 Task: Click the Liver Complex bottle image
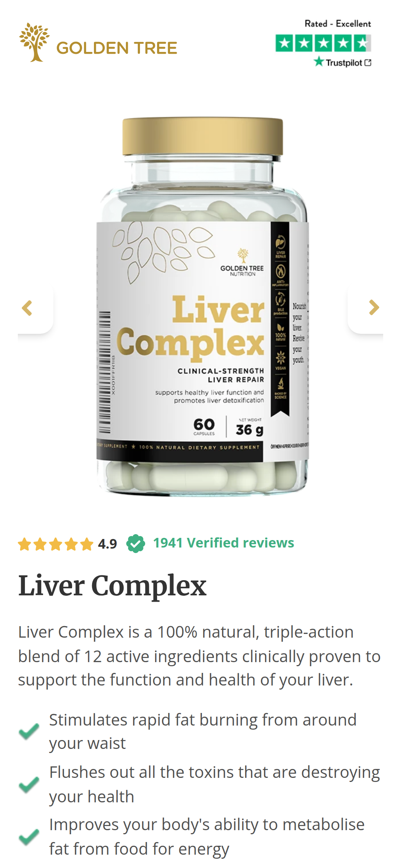(202, 306)
